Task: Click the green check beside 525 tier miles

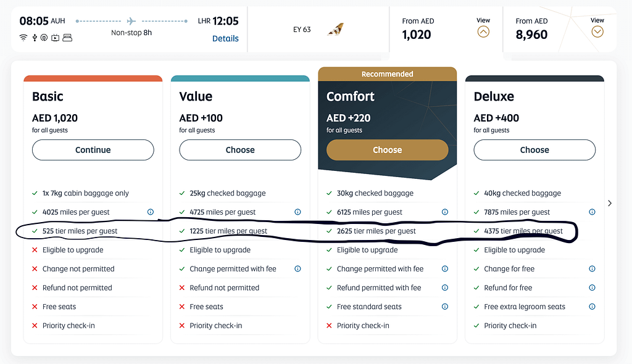Action: point(36,231)
